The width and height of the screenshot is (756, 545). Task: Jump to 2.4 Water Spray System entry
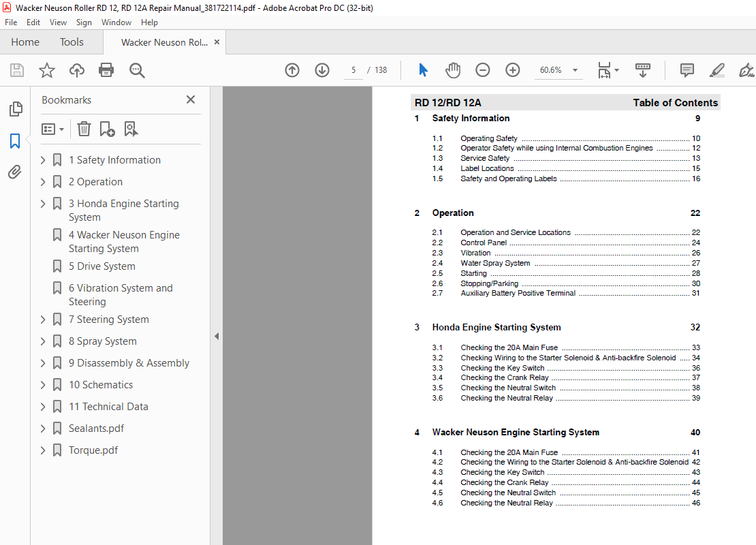tap(566, 263)
